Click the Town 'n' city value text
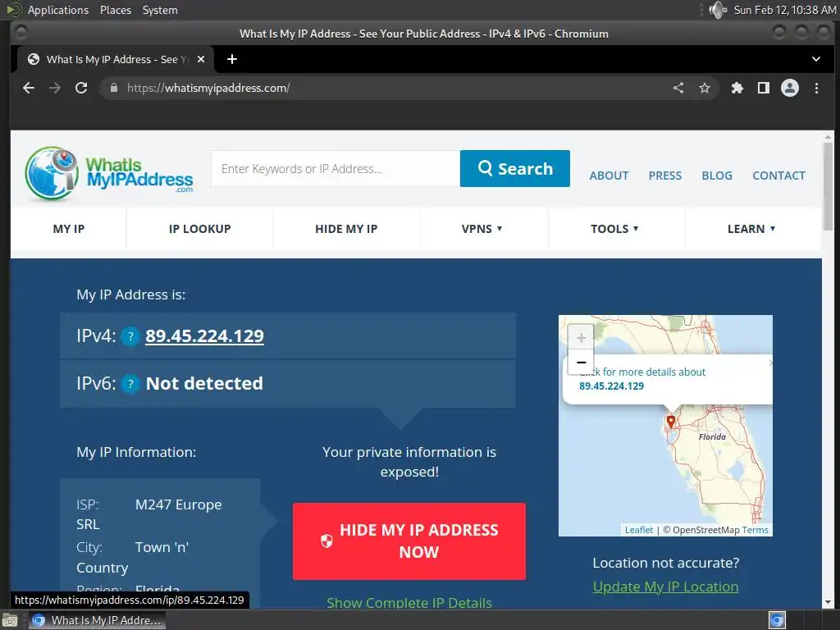The image size is (840, 630). (162, 547)
